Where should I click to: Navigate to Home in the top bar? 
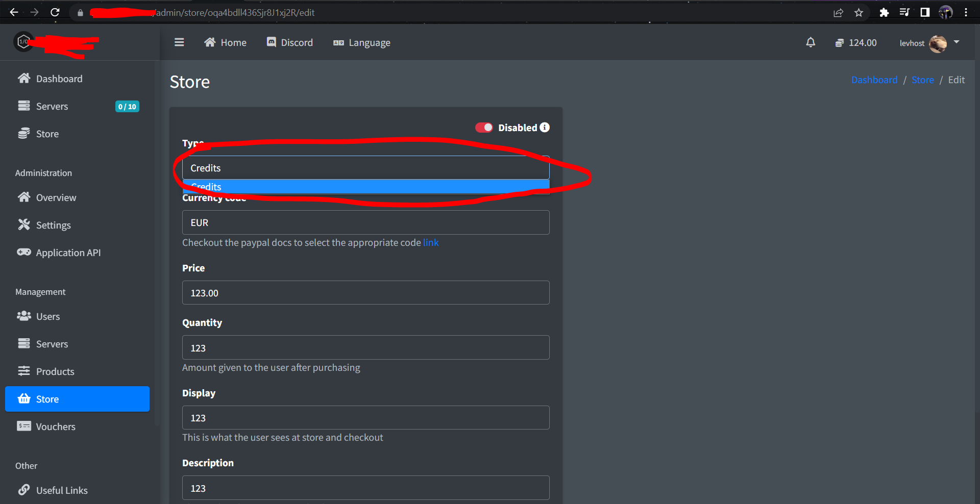point(225,42)
